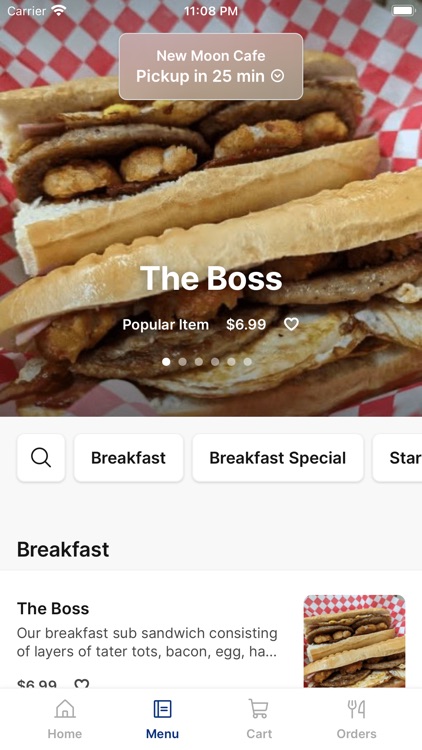
Task: Select the Breakfast category chip
Action: tap(128, 458)
